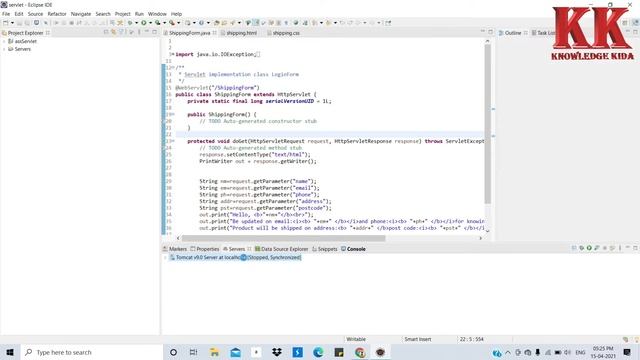Open the Markers view tab
Viewport: 640px width, 360px height.
175,249
